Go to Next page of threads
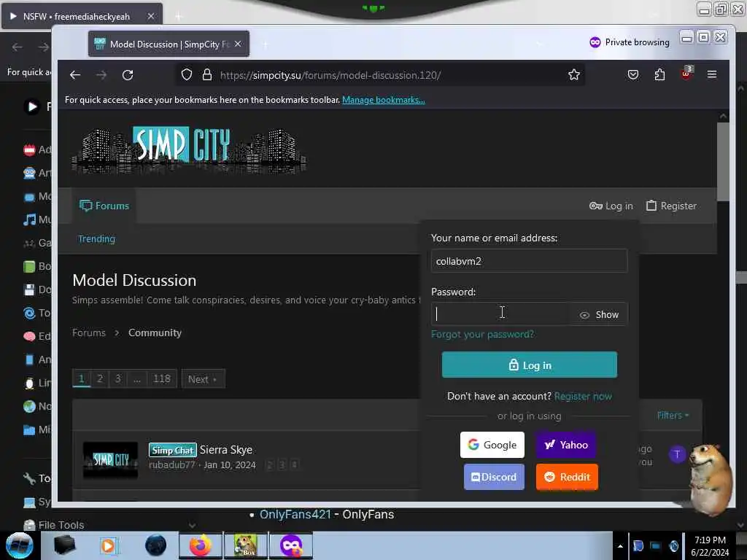 pos(203,379)
